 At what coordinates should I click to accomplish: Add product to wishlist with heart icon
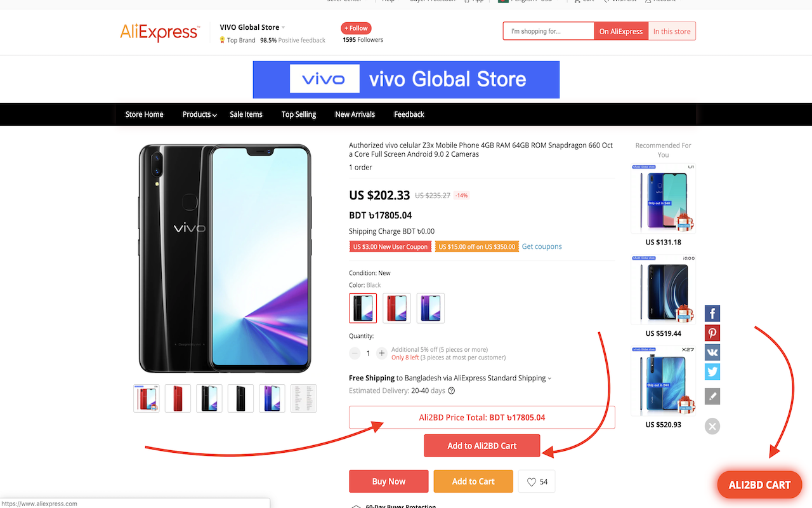point(537,482)
